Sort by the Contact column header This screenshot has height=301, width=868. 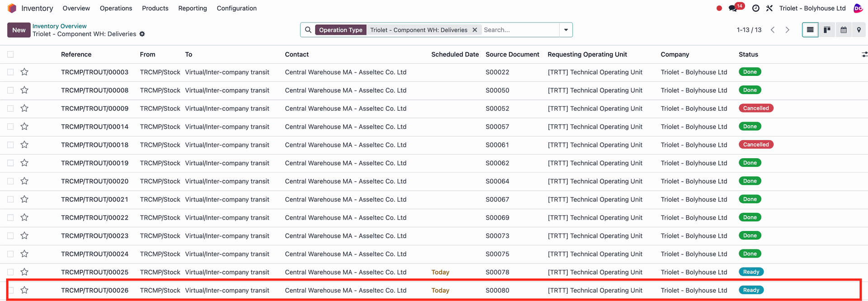(x=297, y=54)
